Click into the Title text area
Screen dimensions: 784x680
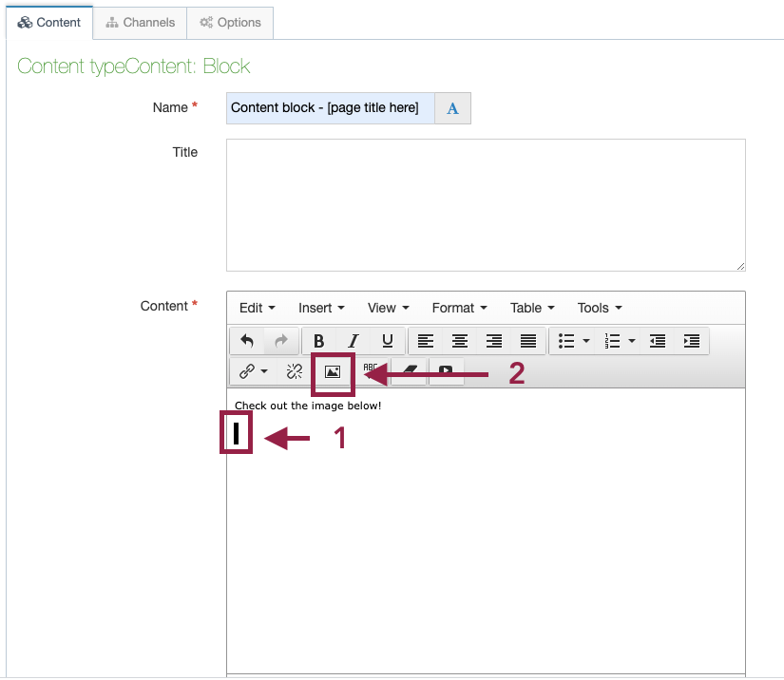tap(486, 205)
